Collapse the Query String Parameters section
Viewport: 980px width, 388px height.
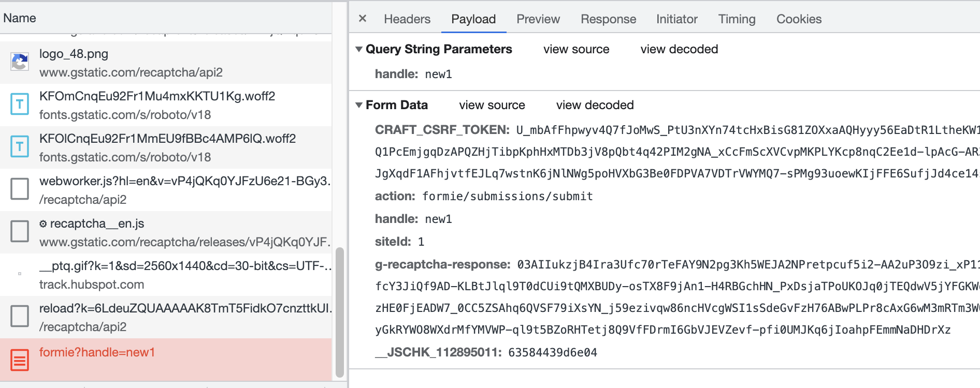(x=359, y=49)
